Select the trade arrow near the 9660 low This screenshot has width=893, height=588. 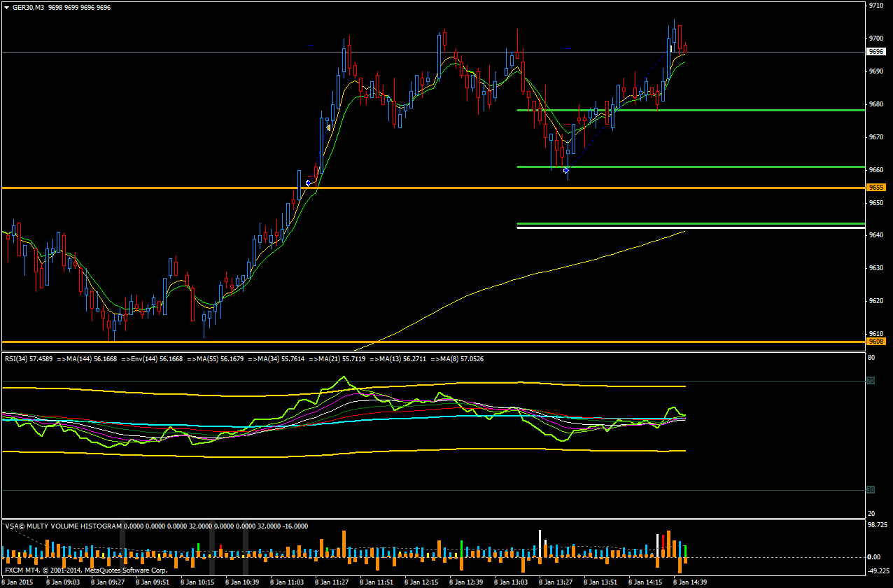point(566,170)
